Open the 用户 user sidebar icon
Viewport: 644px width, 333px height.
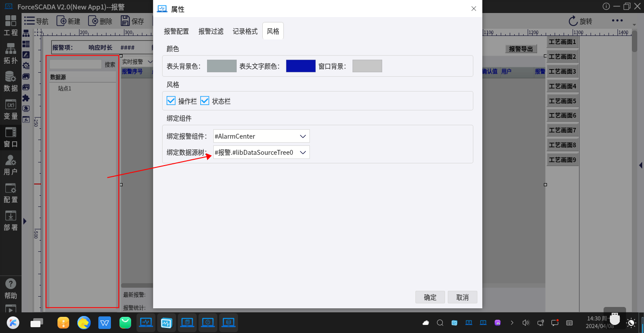pyautogui.click(x=11, y=164)
